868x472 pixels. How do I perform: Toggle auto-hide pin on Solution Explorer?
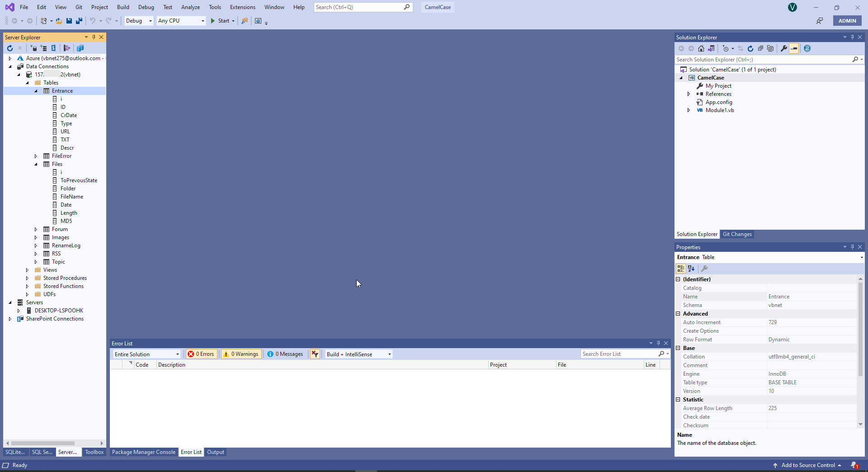click(x=852, y=37)
